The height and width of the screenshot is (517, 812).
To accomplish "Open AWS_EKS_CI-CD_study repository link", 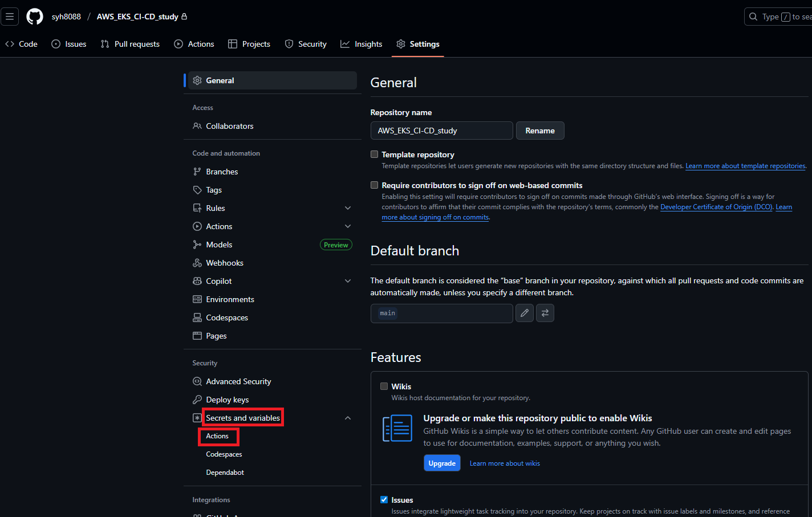I will click(x=137, y=17).
